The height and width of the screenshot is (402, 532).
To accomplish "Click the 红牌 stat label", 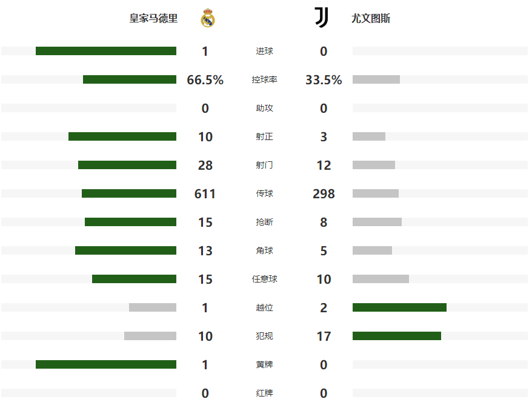I will [x=264, y=394].
